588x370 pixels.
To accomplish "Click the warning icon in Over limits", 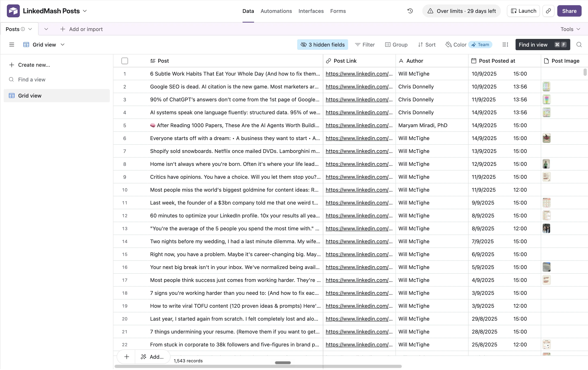I will (430, 11).
